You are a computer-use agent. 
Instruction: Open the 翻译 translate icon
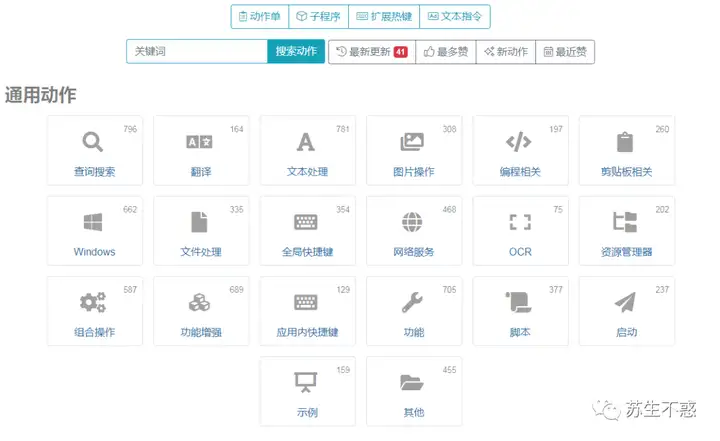pos(199,142)
